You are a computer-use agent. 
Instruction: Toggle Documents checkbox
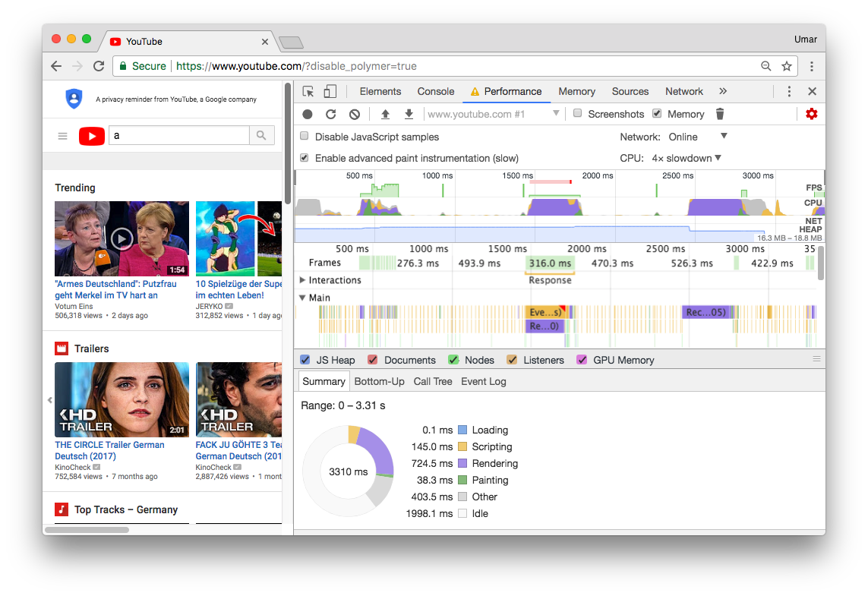click(x=373, y=360)
